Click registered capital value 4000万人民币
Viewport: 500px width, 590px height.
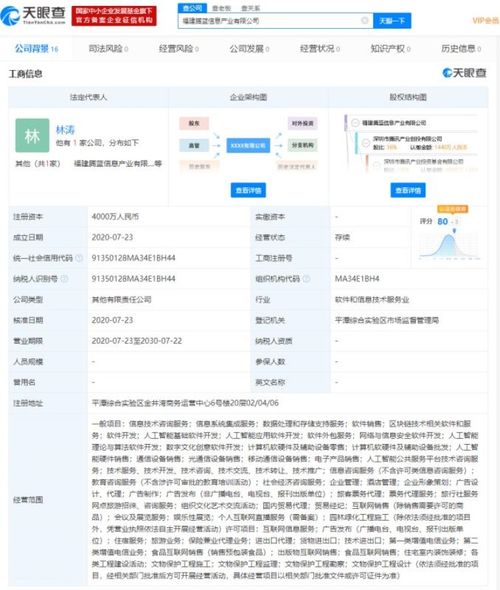(x=115, y=217)
